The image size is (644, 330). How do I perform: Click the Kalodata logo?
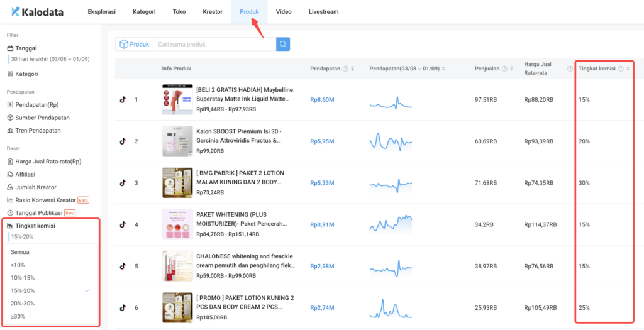[x=37, y=12]
